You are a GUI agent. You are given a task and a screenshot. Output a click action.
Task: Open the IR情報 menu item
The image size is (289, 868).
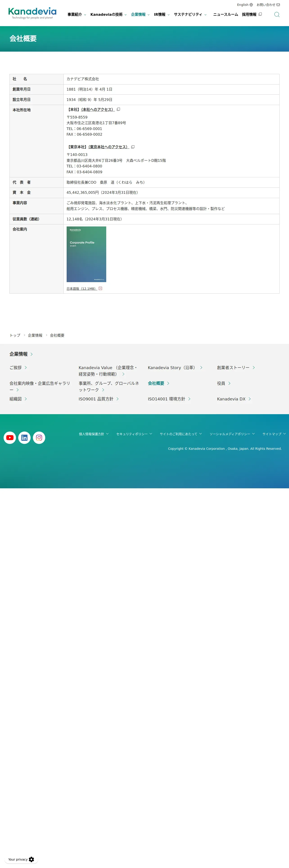[160, 14]
